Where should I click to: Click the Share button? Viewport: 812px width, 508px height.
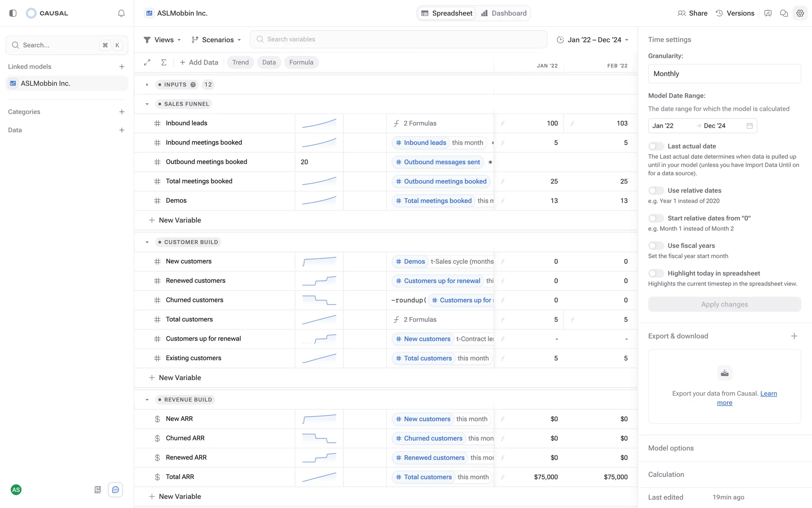point(692,13)
